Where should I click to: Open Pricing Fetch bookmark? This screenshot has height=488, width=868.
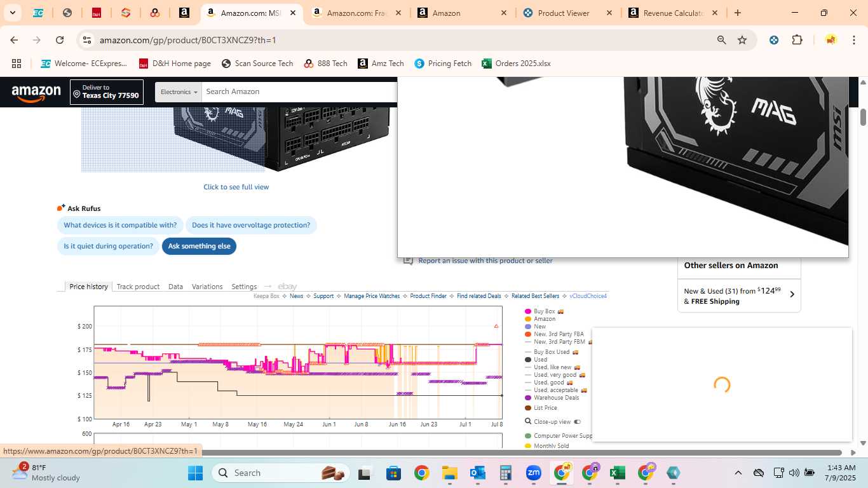[x=443, y=64]
